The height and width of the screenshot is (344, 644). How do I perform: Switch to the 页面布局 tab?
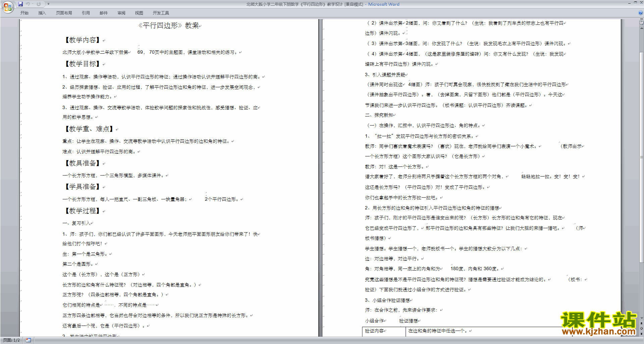64,13
